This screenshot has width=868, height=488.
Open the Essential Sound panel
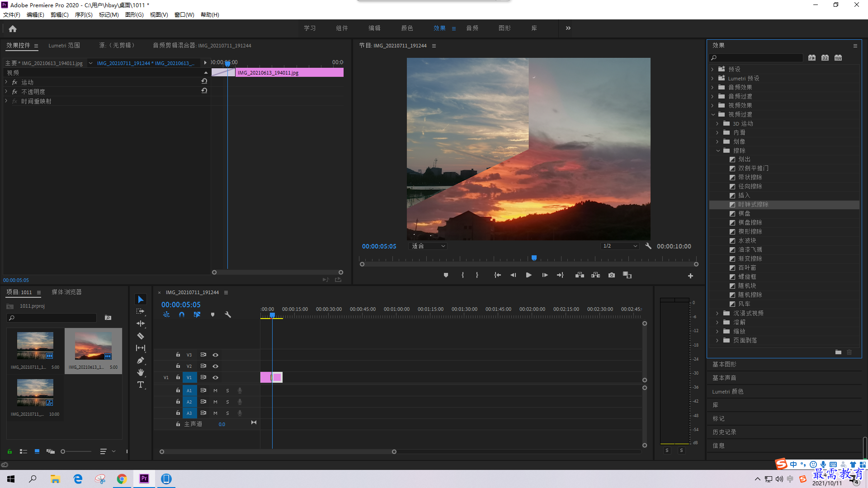[724, 378]
